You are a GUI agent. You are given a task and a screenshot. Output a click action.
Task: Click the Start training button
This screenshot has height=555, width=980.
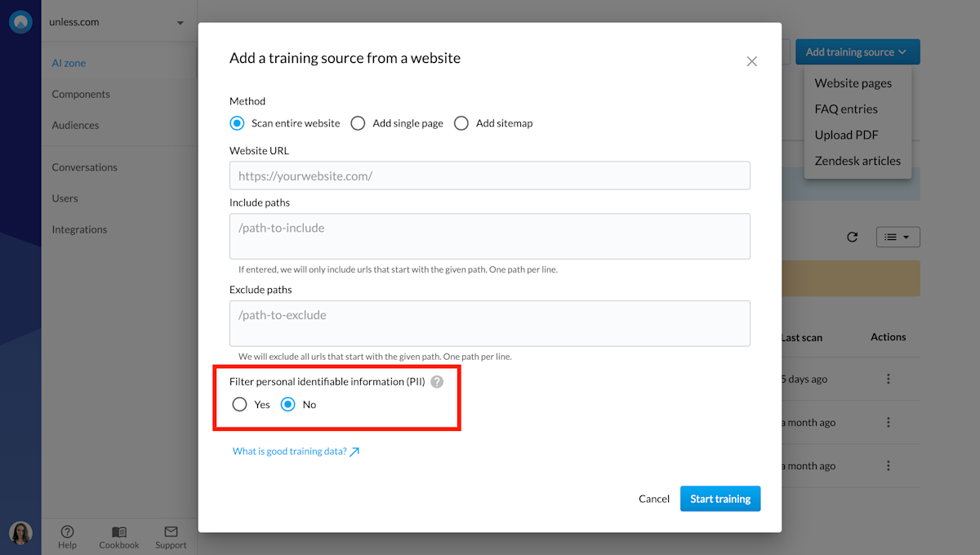click(719, 498)
